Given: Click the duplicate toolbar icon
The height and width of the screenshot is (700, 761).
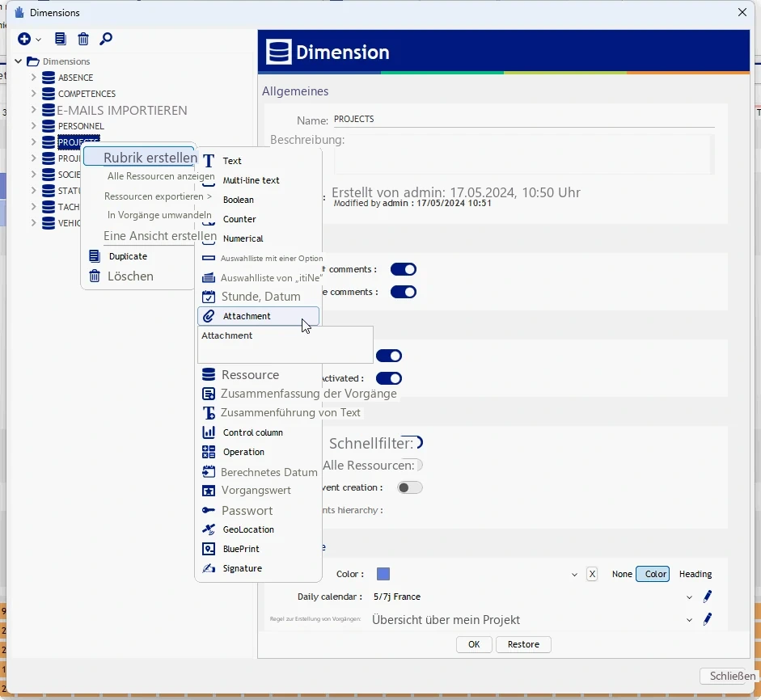Looking at the screenshot, I should 60,39.
